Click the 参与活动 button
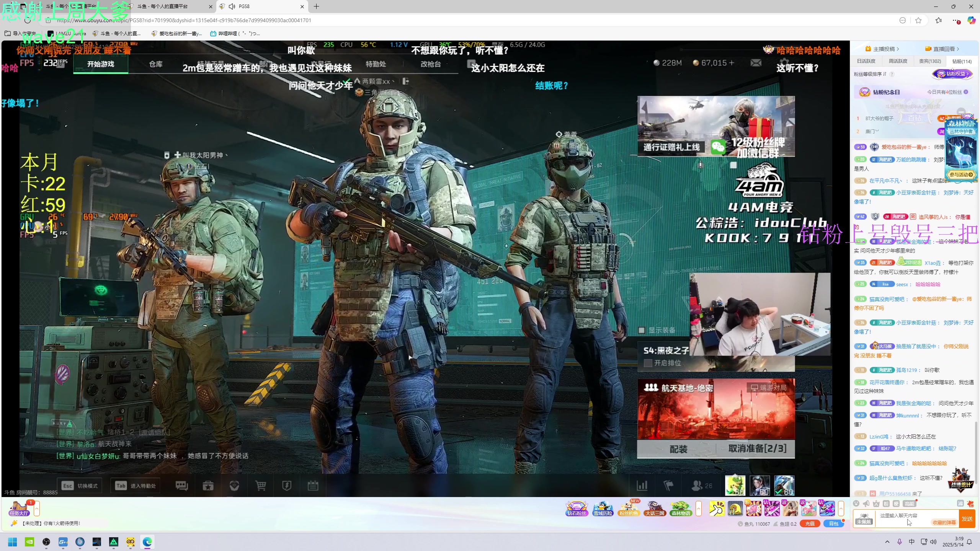Image resolution: width=980 pixels, height=551 pixels. tap(960, 174)
